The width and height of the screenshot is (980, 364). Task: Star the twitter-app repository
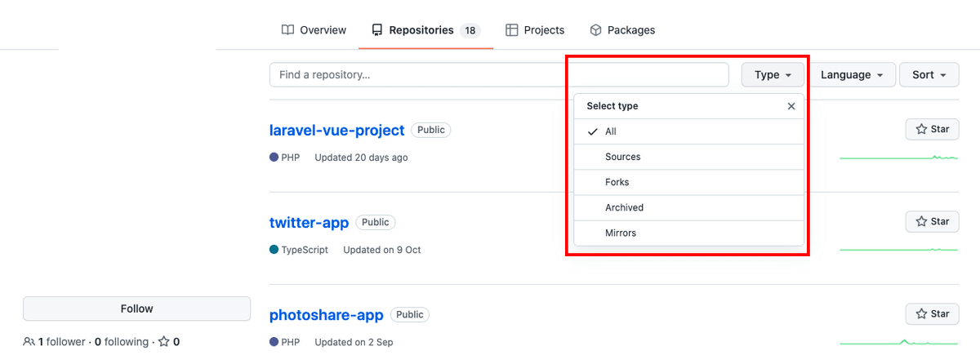pos(932,221)
